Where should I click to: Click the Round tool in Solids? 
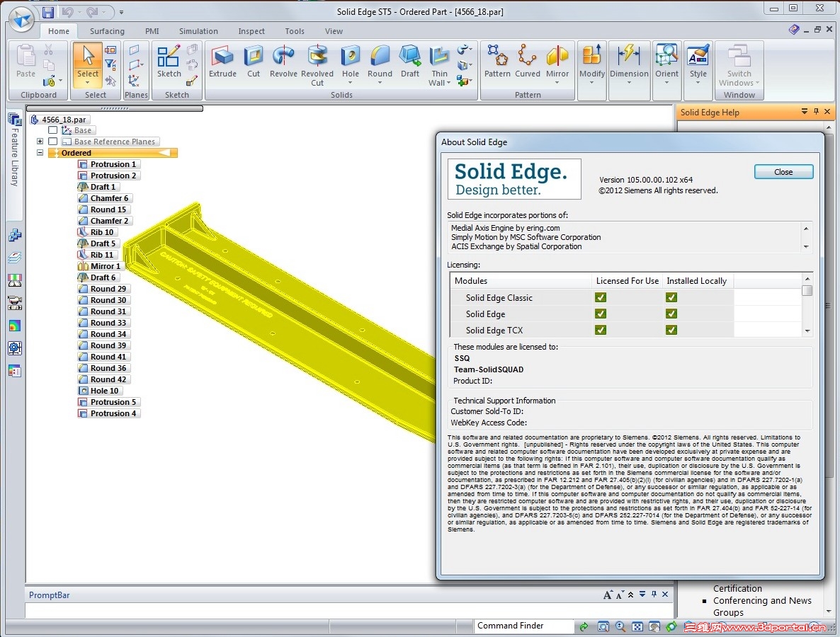tap(380, 61)
